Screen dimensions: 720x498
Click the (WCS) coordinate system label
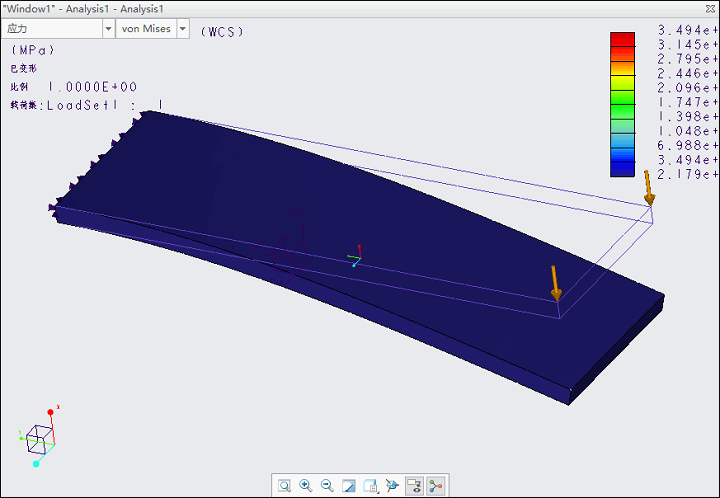[222, 32]
